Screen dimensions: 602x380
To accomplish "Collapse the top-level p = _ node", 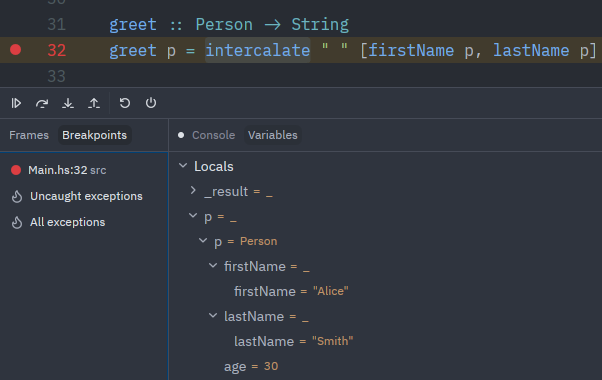I will click(x=193, y=216).
